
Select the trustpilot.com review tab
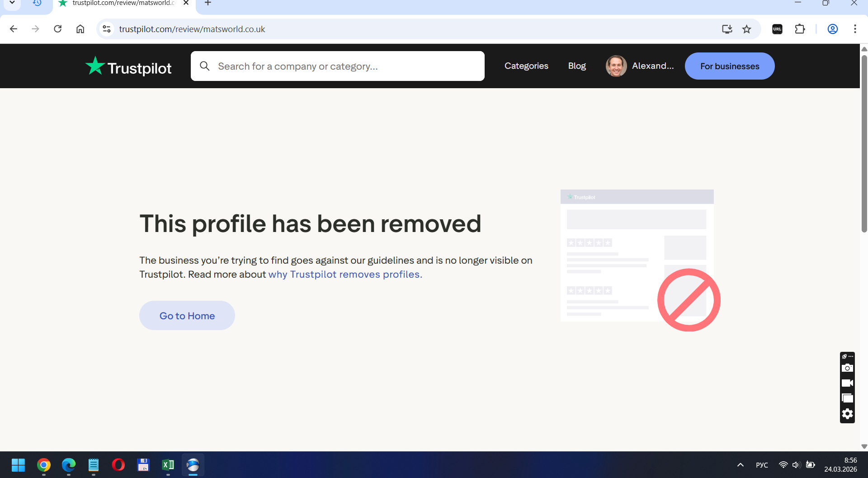[x=123, y=4]
